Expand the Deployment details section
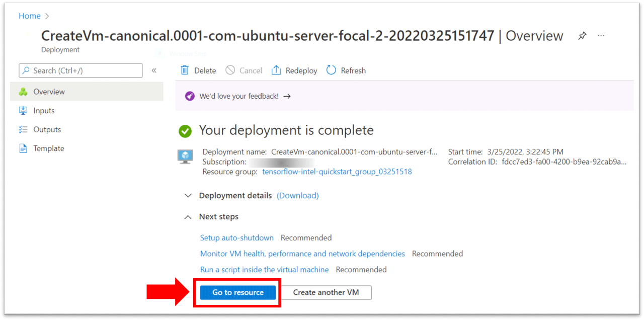644x320 pixels. pos(188,196)
